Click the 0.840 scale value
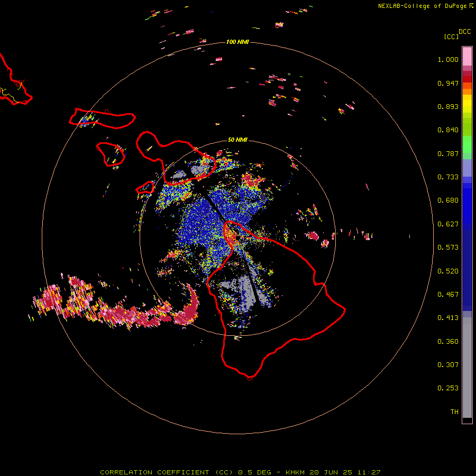This screenshot has height=476, width=476. 448,130
